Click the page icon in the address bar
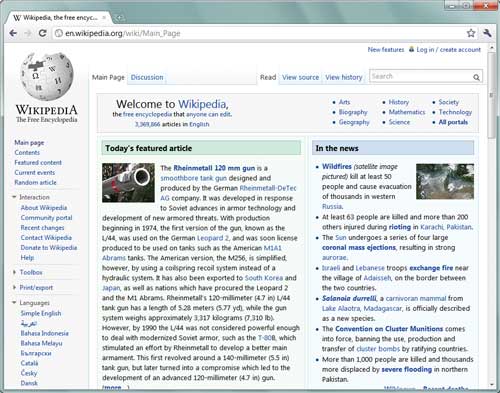 (59, 33)
